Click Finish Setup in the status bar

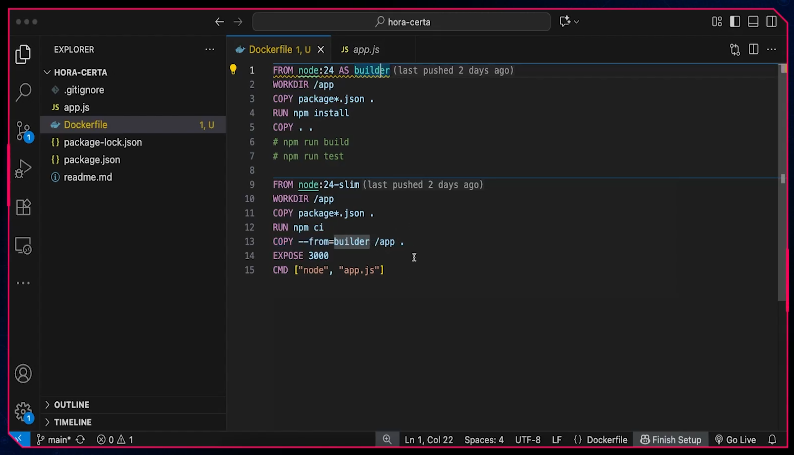click(671, 440)
